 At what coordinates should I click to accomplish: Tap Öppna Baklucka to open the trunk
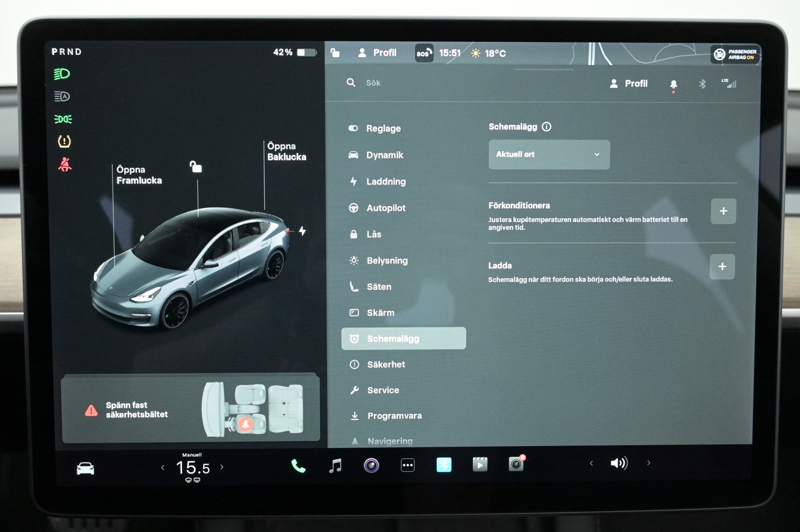286,152
